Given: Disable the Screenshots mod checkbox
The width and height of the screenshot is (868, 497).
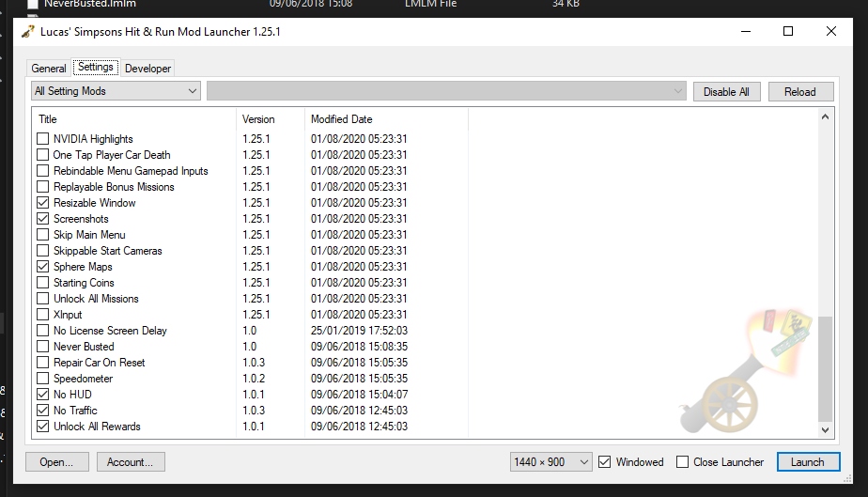Looking at the screenshot, I should tap(42, 219).
